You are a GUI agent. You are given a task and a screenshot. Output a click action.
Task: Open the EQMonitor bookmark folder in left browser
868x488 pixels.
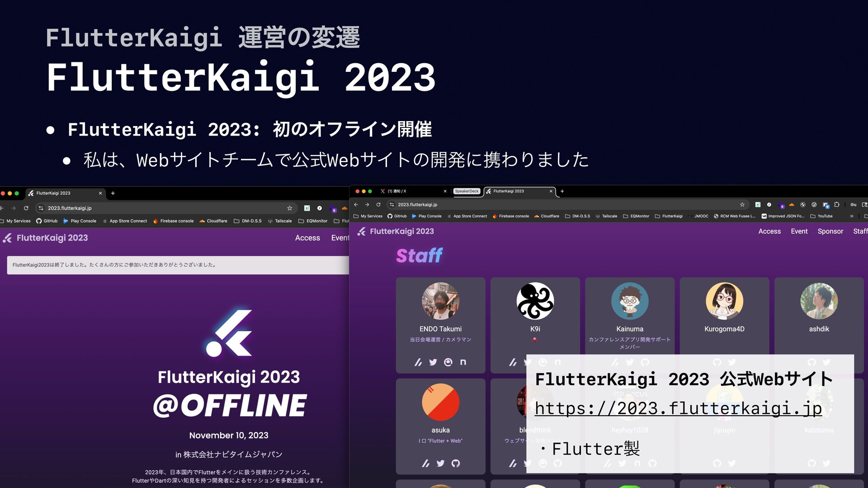313,221
